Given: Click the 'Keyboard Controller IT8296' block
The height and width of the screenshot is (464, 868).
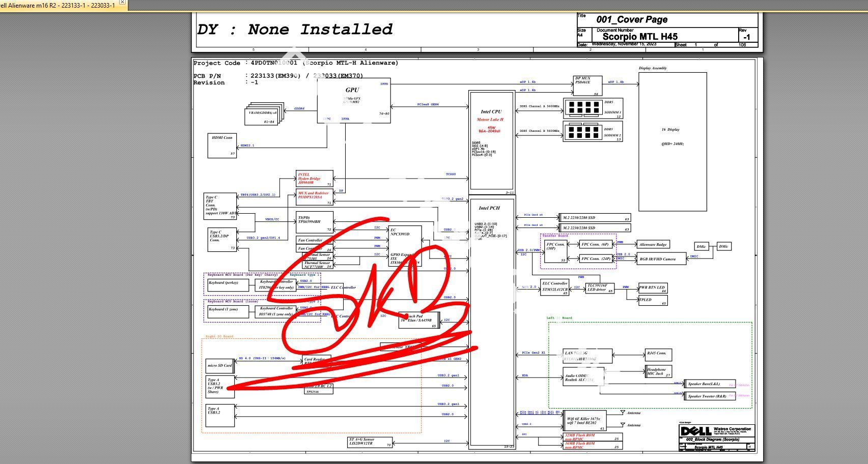Looking at the screenshot, I should click(x=276, y=285).
